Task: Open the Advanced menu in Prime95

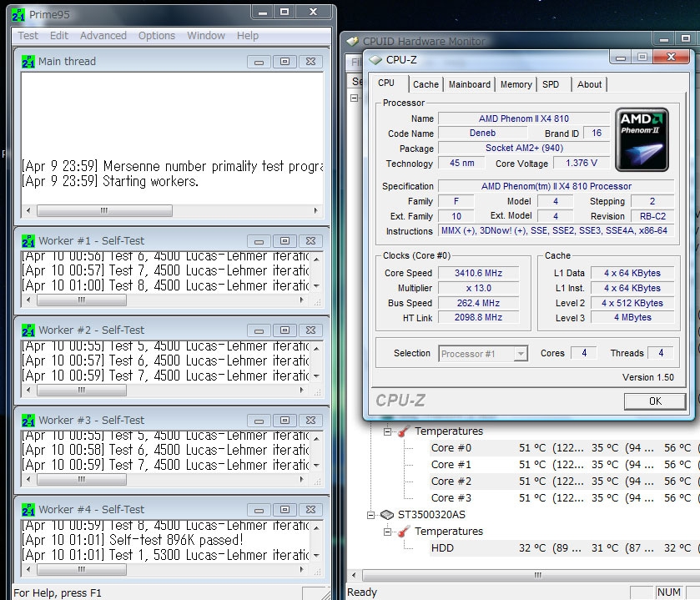Action: coord(103,36)
